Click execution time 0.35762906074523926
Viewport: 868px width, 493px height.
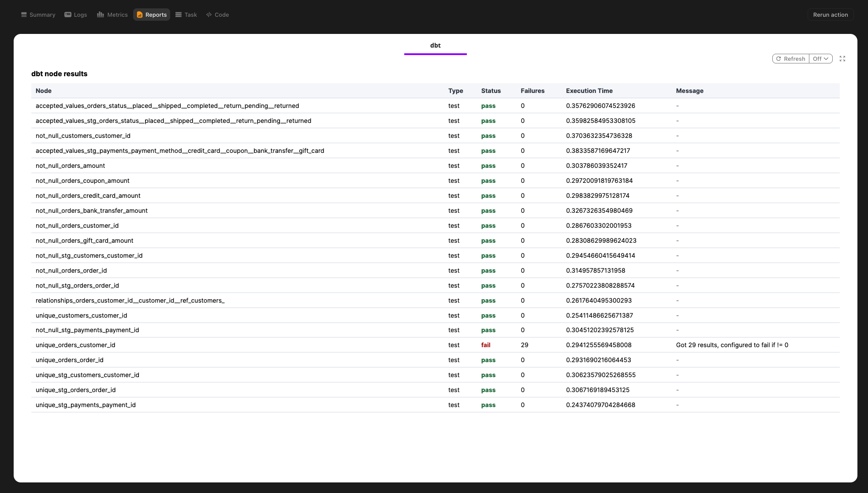coord(600,106)
